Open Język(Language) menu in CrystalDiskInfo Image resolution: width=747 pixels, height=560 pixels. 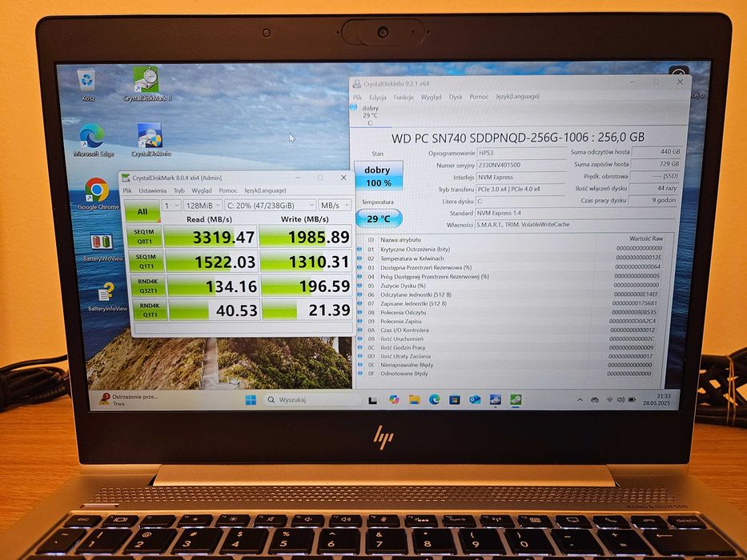tap(517, 96)
